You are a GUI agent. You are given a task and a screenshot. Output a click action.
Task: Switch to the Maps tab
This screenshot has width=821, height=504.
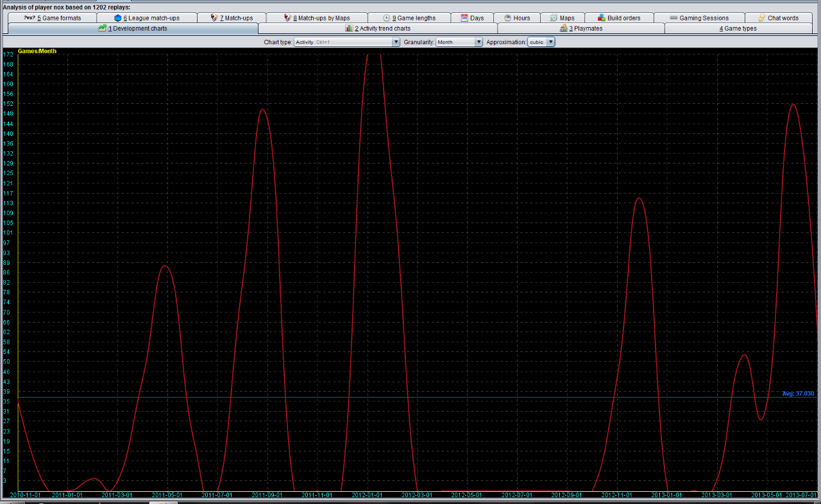click(x=563, y=18)
